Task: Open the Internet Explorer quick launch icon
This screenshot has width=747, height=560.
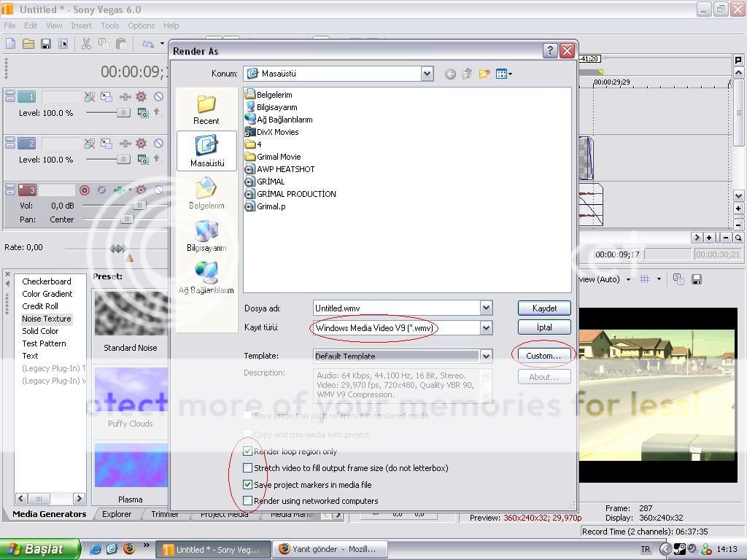Action: 96,549
